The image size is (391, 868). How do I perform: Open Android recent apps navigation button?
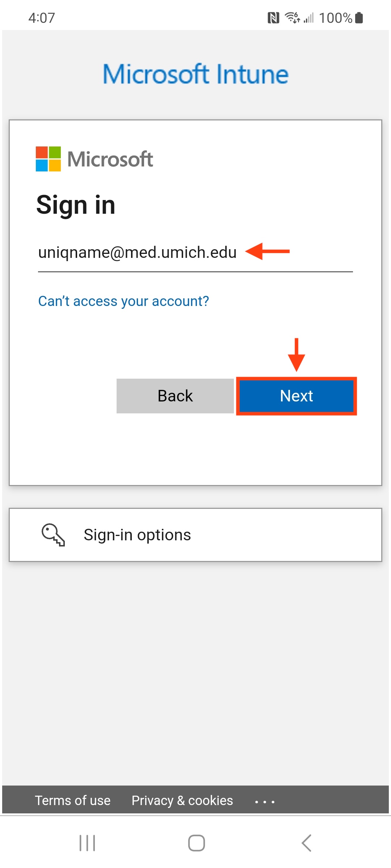coord(87,843)
